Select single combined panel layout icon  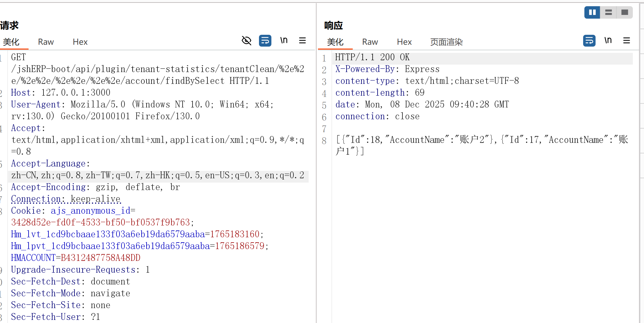(624, 12)
